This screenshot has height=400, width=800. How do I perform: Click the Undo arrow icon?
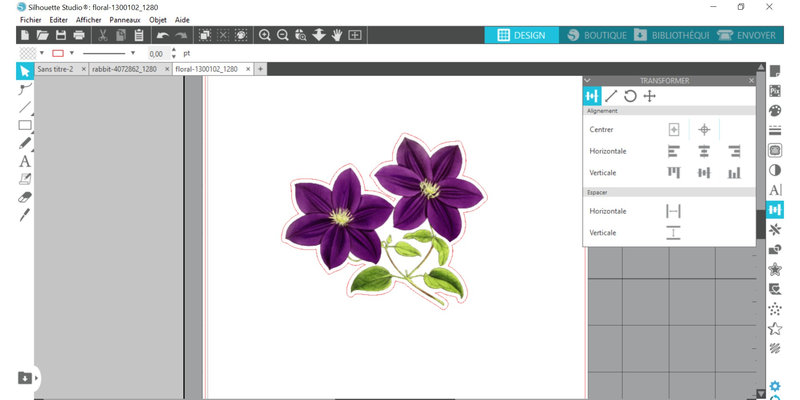point(163,35)
